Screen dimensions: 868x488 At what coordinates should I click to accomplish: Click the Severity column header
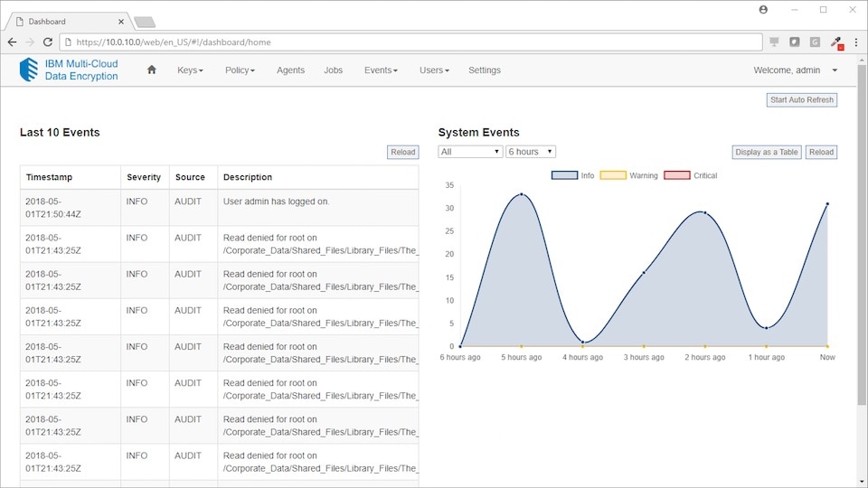coord(145,177)
